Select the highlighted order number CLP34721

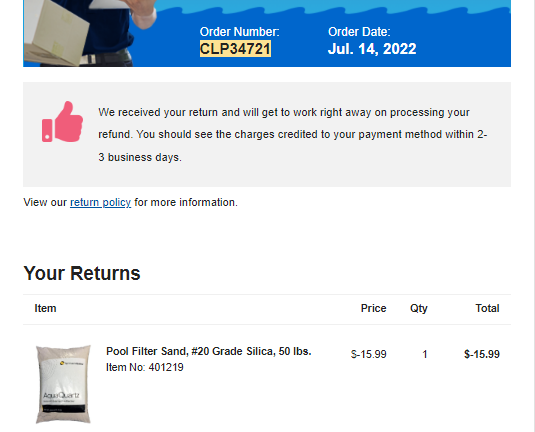click(x=235, y=49)
